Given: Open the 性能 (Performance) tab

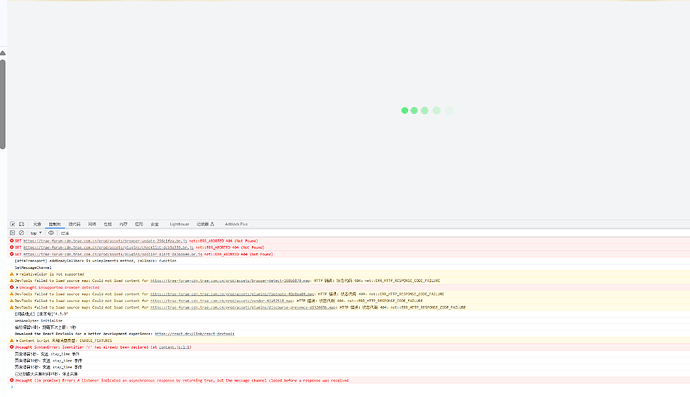Looking at the screenshot, I should coord(108,224).
